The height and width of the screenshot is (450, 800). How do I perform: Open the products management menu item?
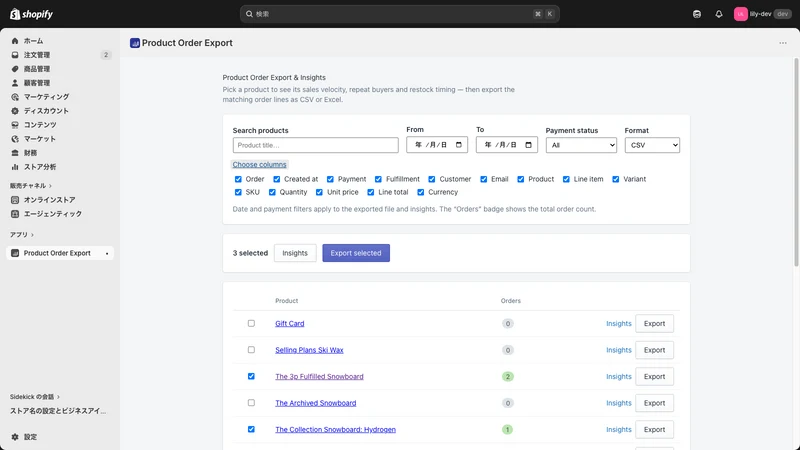coord(60,69)
